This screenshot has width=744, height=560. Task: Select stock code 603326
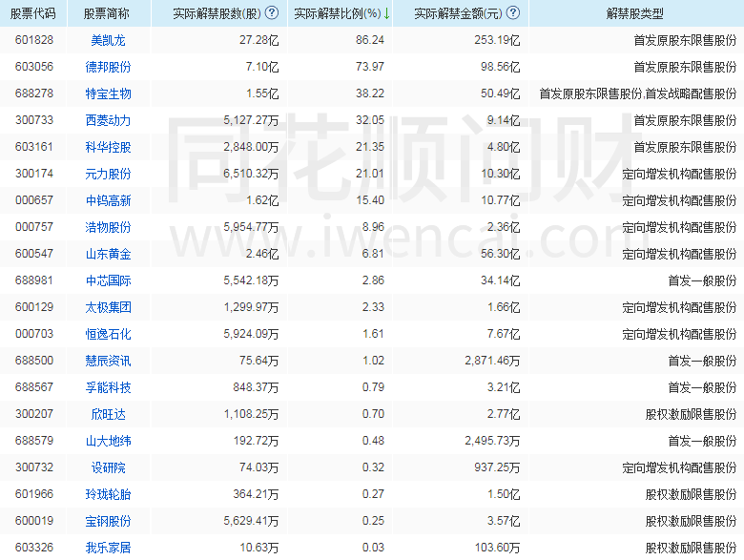coord(34,548)
